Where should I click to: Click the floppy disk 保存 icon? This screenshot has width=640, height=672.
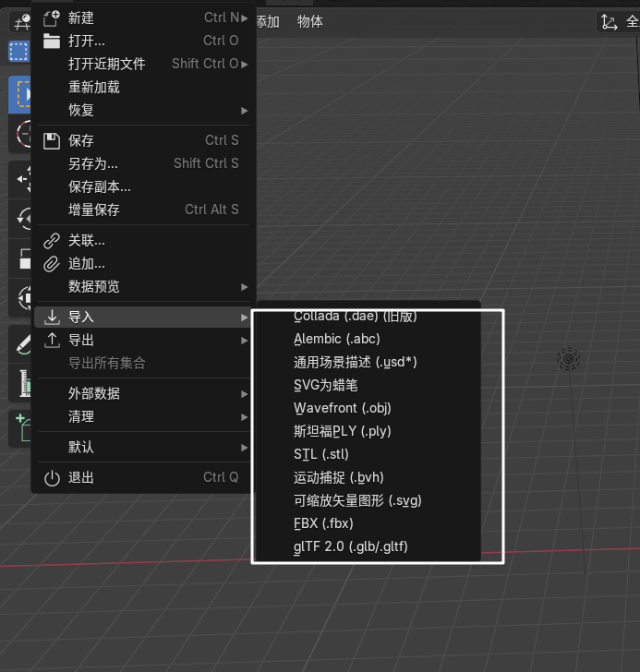(x=52, y=140)
